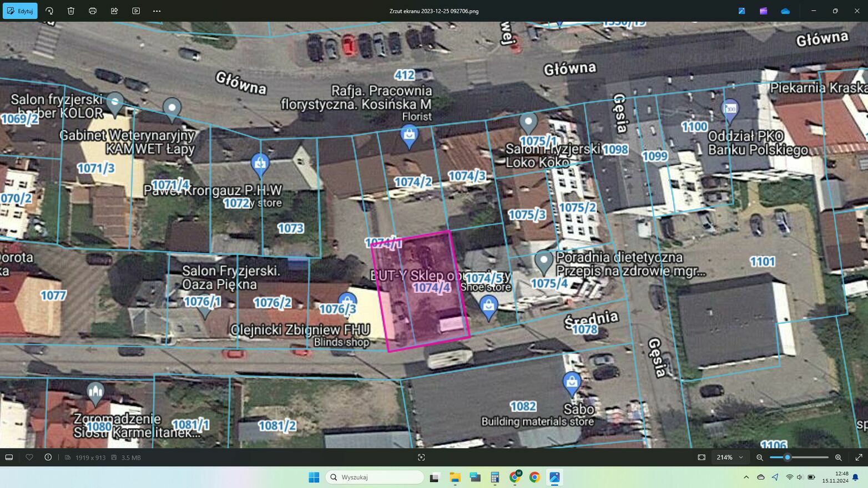Show file info with the info icon
This screenshot has height=488, width=868.
[x=48, y=457]
